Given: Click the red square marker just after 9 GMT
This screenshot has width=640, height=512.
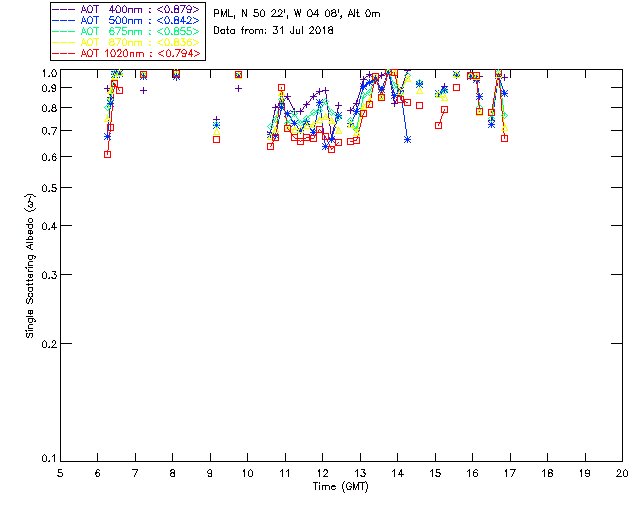Looking at the screenshot, I should coord(216,139).
